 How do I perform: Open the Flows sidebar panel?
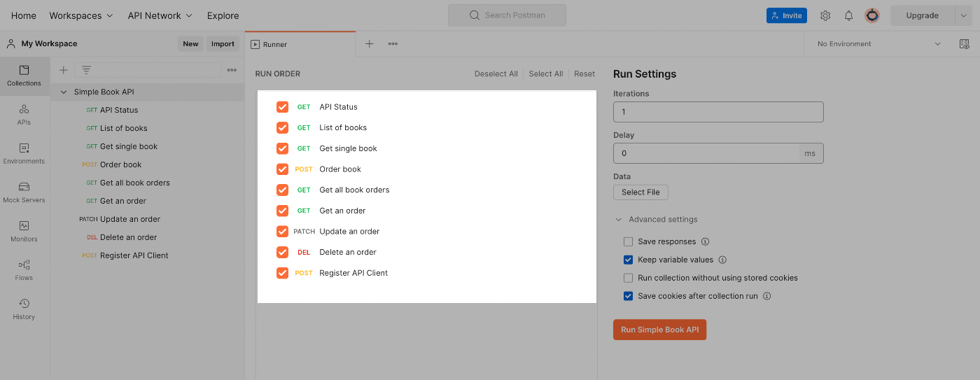coord(24,270)
